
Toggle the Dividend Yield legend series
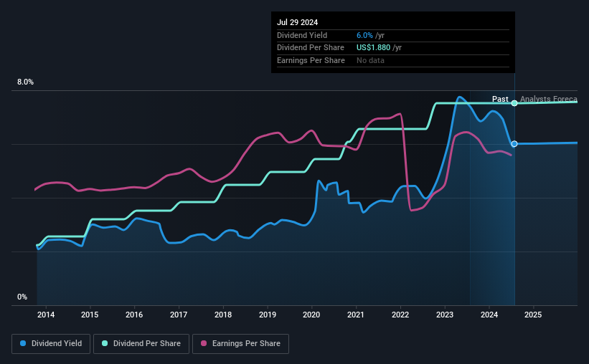51,344
